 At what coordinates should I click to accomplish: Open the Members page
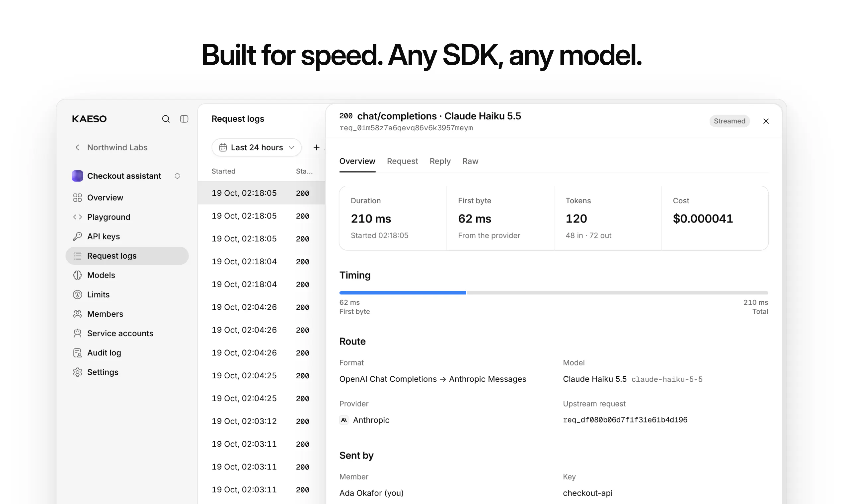point(127,314)
